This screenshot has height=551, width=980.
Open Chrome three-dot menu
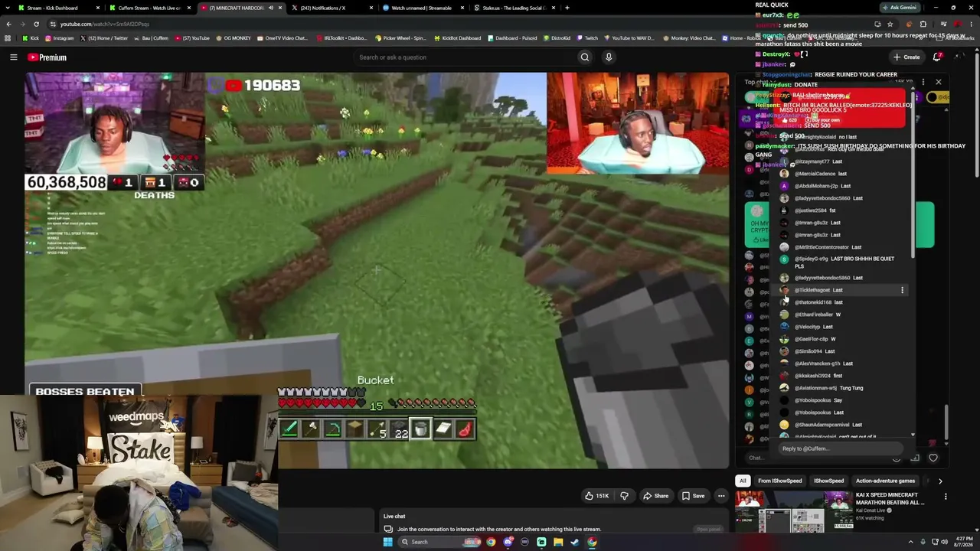(x=972, y=24)
